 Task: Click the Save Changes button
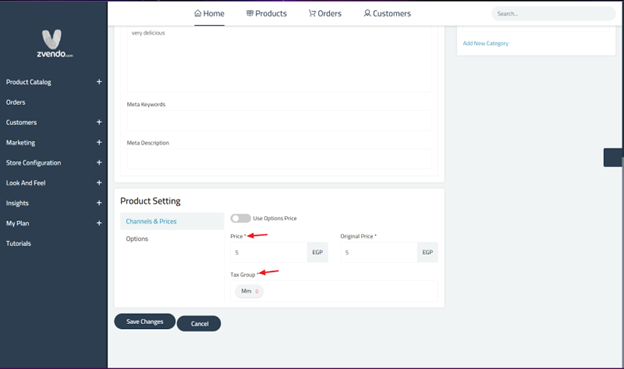(x=145, y=321)
